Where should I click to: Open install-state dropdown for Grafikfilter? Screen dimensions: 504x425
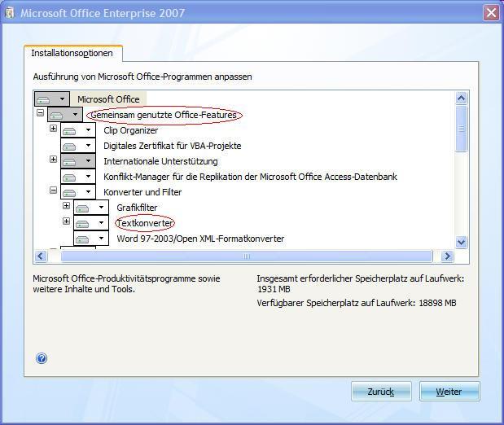pos(91,208)
